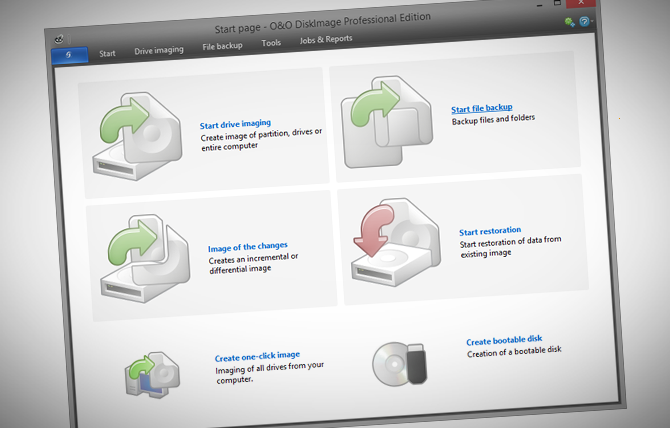
Task: Expand the dropdown arrow beside help icon
Action: [x=592, y=21]
